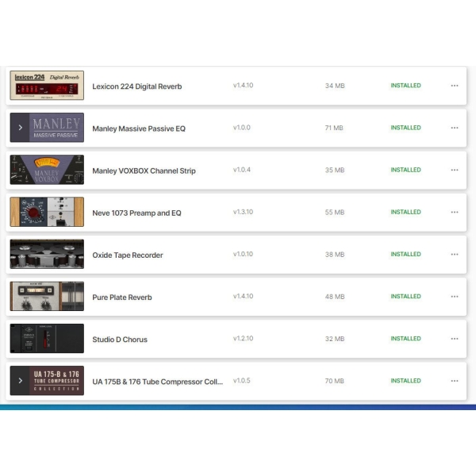
Task: Click version v1.3.10 of Neve 1073
Action: [243, 212]
